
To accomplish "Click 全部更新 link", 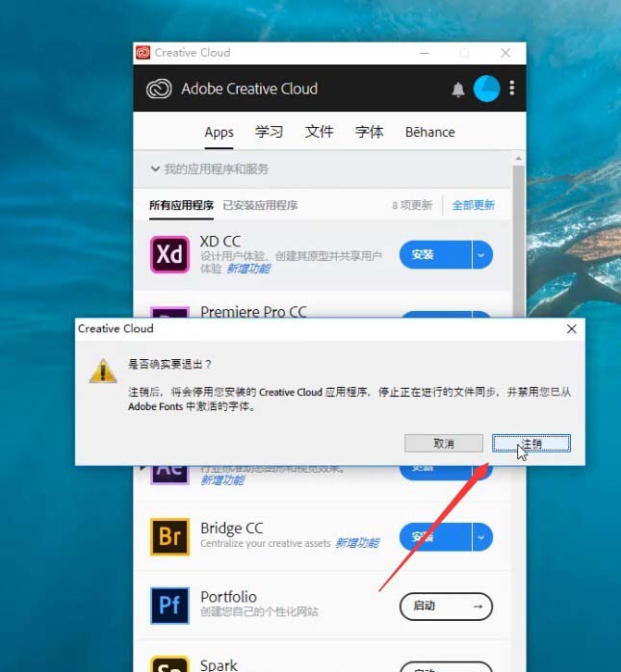I will click(x=474, y=205).
